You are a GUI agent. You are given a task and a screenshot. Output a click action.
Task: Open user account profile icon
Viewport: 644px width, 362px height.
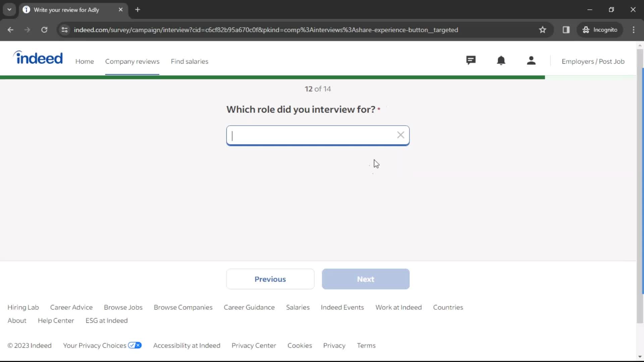531,61
